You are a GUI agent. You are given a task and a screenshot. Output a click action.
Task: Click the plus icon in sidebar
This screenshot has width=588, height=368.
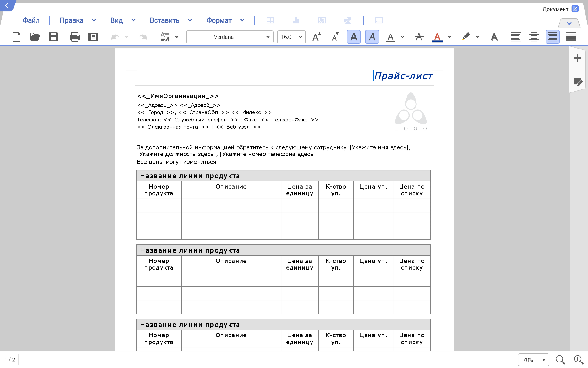pyautogui.click(x=578, y=58)
